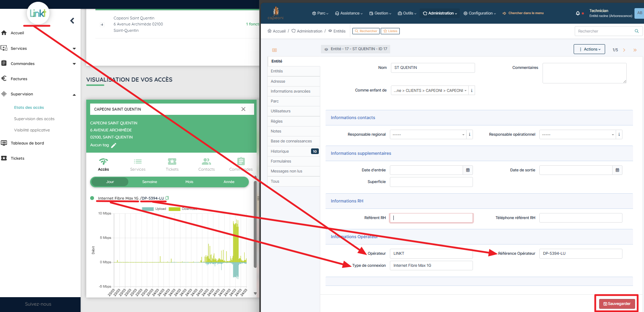644x312 pixels.
Task: Collapse the Linkt sidebar with the chevron
Action: [72, 21]
